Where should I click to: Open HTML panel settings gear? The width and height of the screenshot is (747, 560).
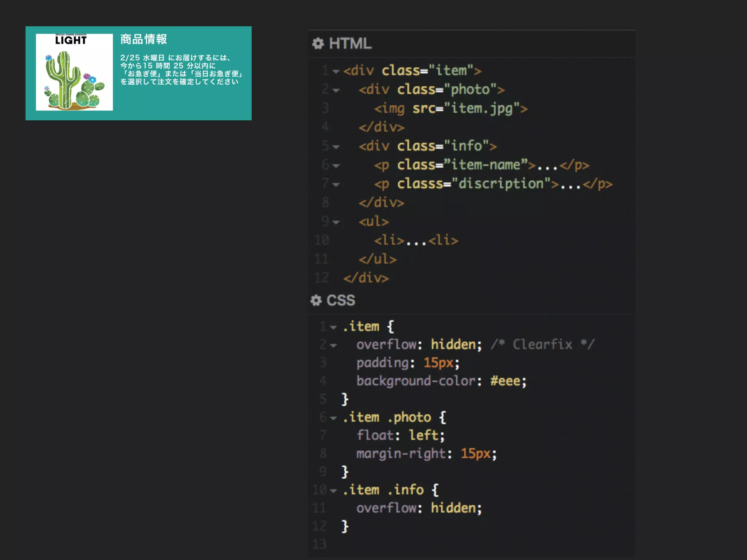tap(318, 43)
